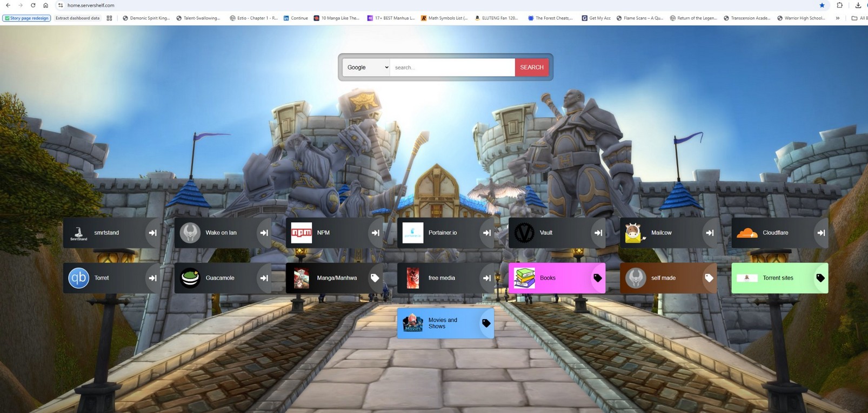Expand the Movies and Shows tag group
Screen dimensions: 868x413
click(486, 323)
